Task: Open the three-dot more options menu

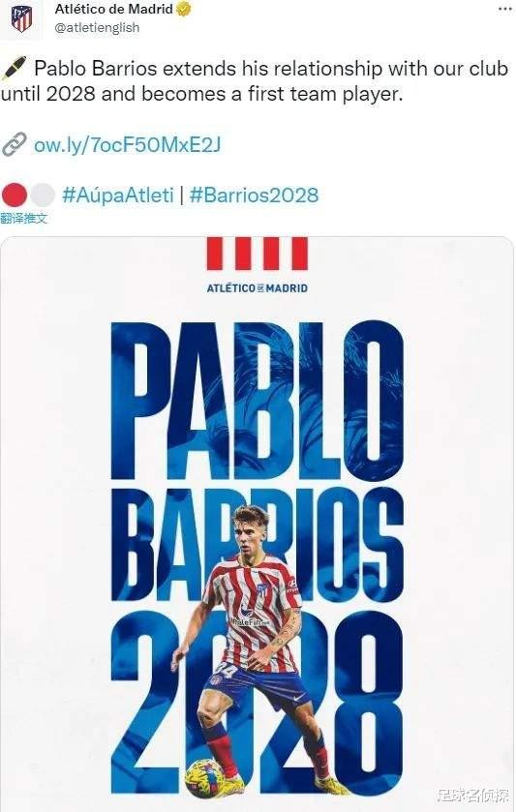Action: (x=504, y=10)
